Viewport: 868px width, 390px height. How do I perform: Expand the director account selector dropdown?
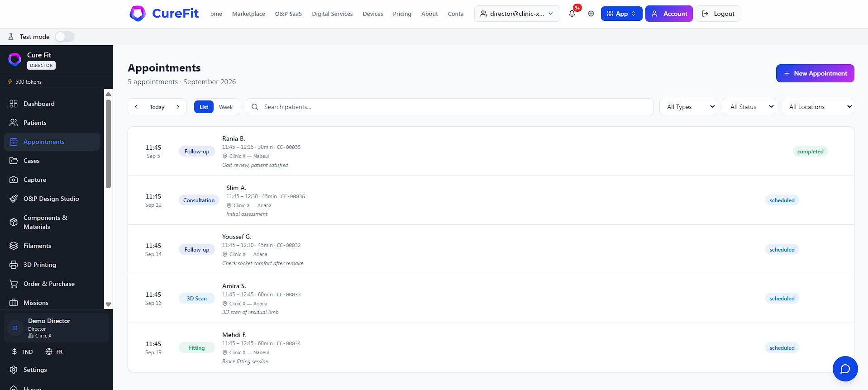[x=517, y=14]
